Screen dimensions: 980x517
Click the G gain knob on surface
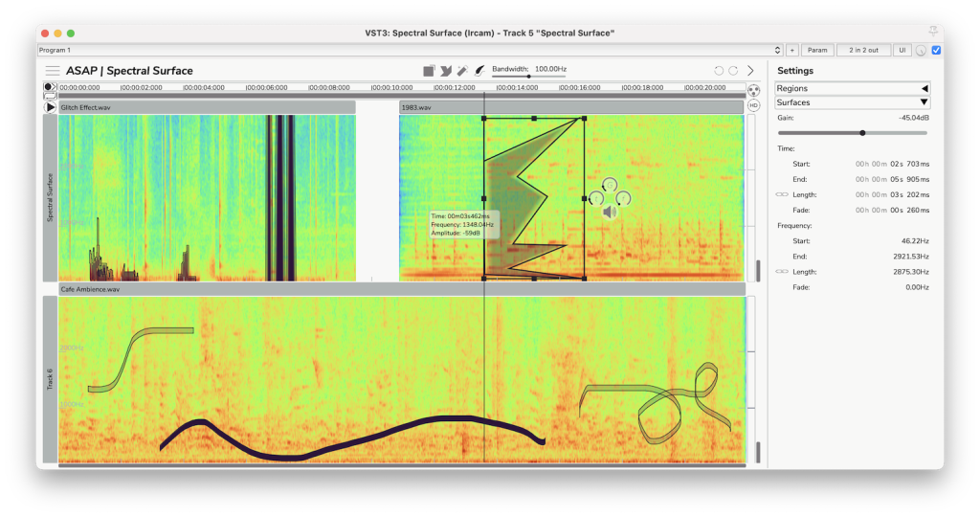pyautogui.click(x=609, y=185)
